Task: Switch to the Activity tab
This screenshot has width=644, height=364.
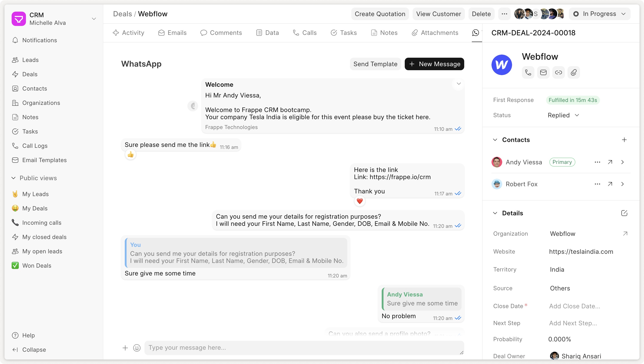Action: point(128,33)
